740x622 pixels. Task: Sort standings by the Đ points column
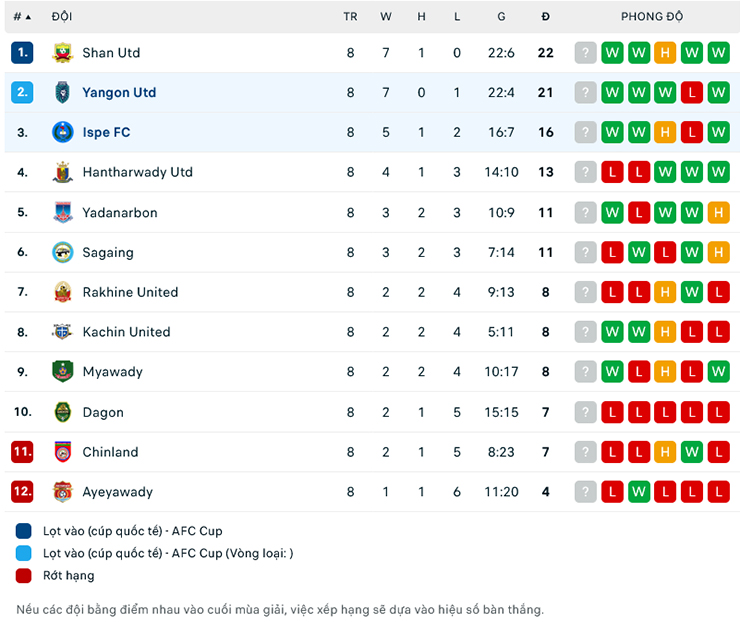pyautogui.click(x=545, y=17)
